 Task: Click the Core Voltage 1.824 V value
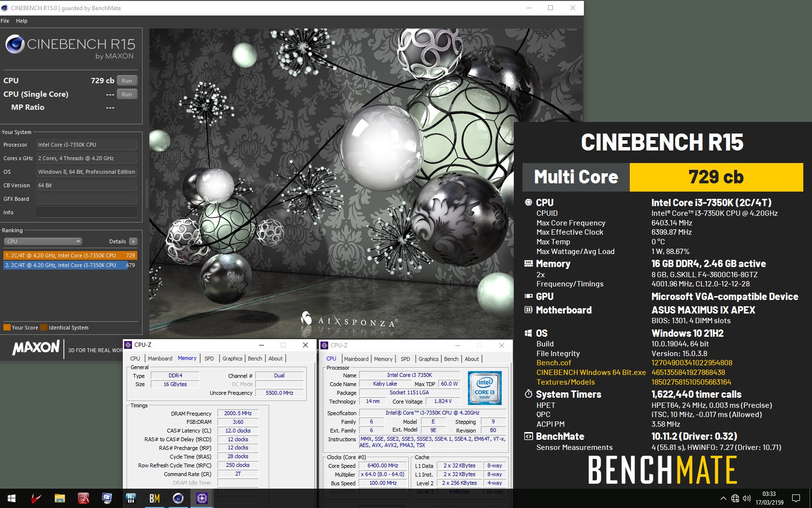443,401
